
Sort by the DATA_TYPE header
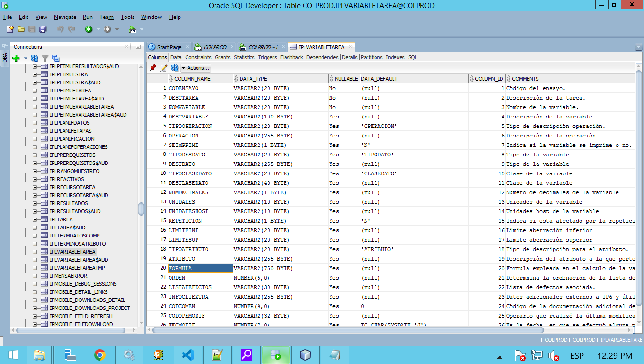pyautogui.click(x=280, y=79)
